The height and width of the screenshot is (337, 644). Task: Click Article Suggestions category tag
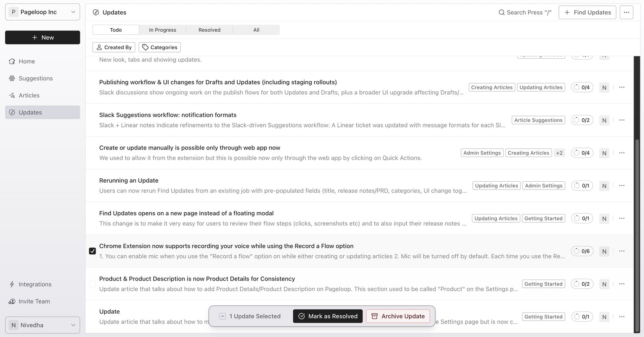(x=538, y=120)
